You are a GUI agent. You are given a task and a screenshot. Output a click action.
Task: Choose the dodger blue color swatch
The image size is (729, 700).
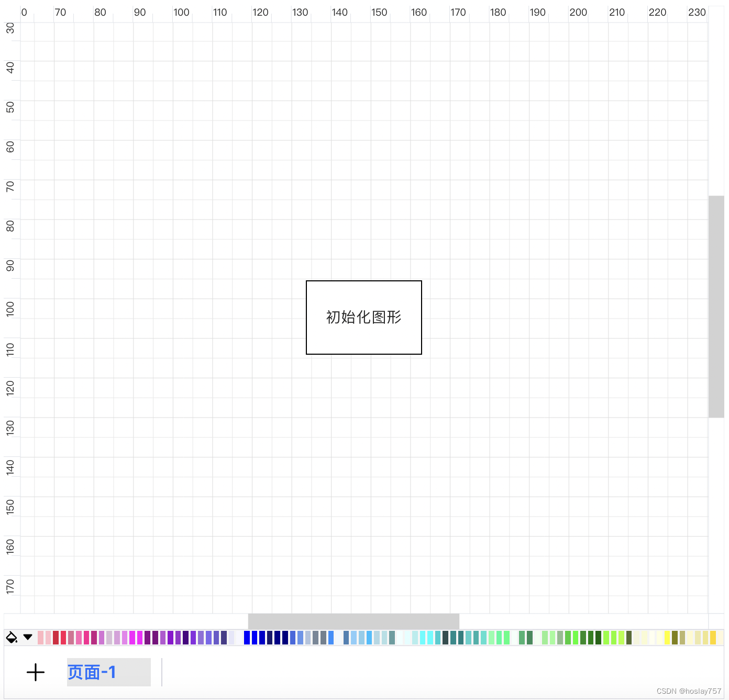[x=331, y=638]
